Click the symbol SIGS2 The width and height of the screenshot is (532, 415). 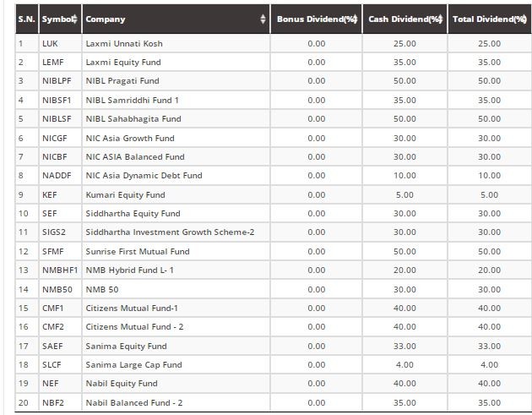click(54, 232)
